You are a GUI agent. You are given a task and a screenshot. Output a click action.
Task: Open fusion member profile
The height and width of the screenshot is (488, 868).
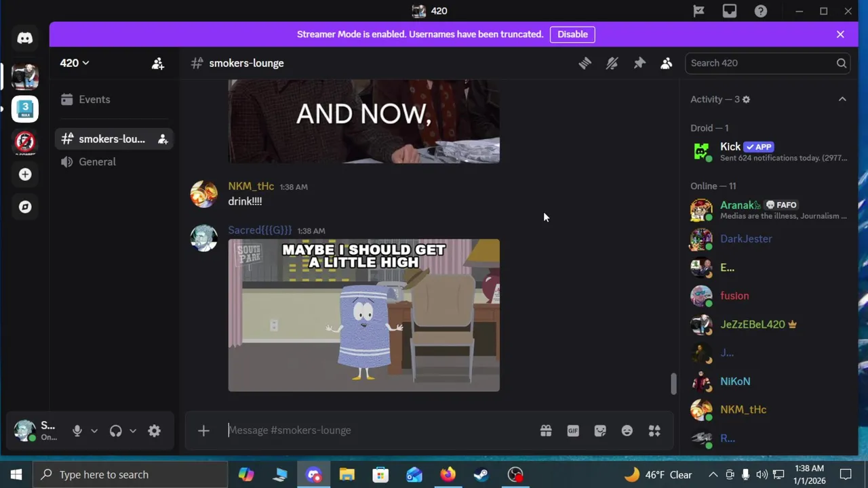click(769, 296)
